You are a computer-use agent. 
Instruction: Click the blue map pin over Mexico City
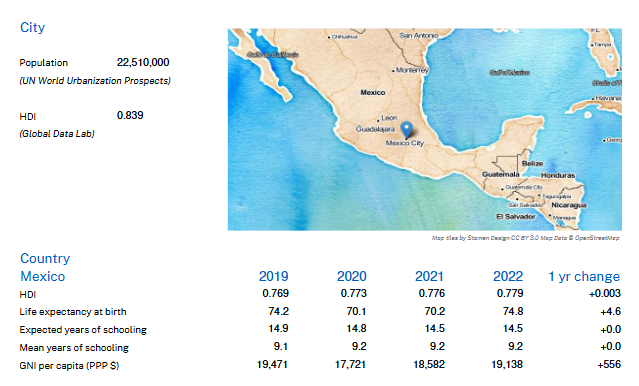pos(406,130)
